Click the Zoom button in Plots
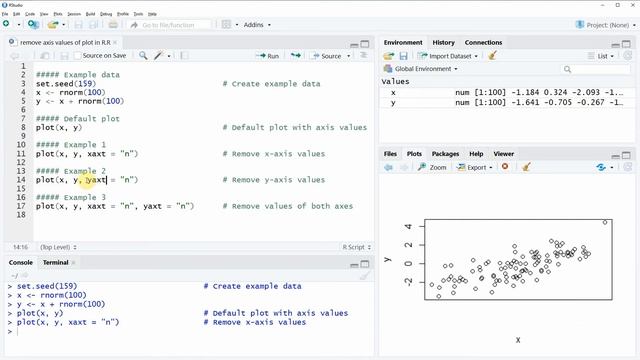The height and width of the screenshot is (360, 640). (x=432, y=167)
